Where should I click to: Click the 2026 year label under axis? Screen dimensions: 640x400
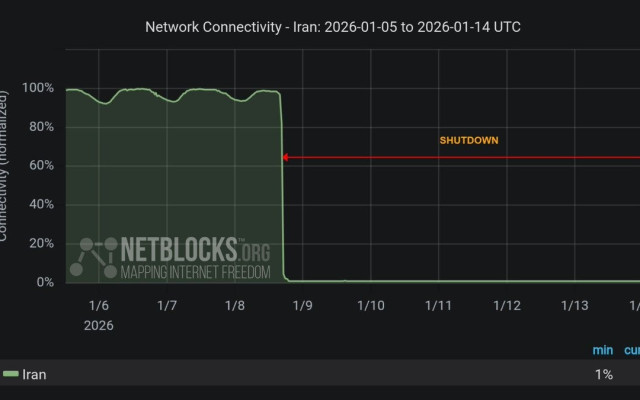click(x=98, y=325)
